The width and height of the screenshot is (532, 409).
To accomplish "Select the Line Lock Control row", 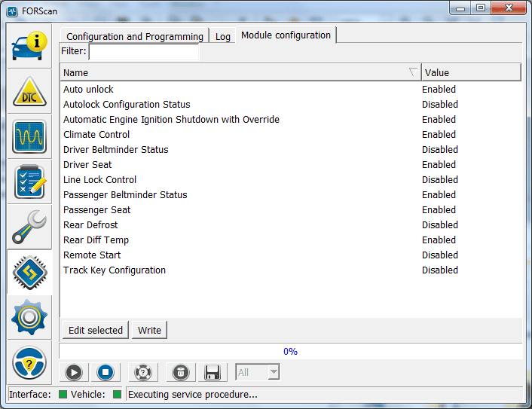I will 291,180.
